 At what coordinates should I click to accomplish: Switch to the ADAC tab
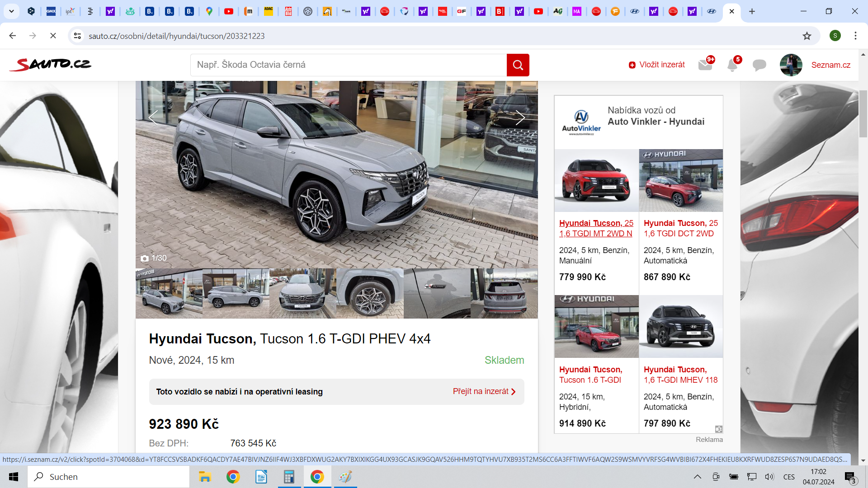tap(269, 11)
